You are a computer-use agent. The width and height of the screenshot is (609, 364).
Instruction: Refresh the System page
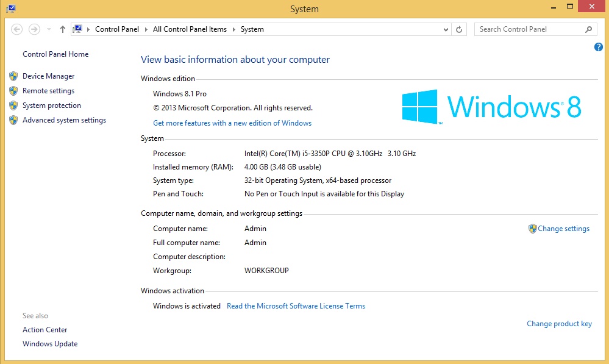(x=459, y=29)
